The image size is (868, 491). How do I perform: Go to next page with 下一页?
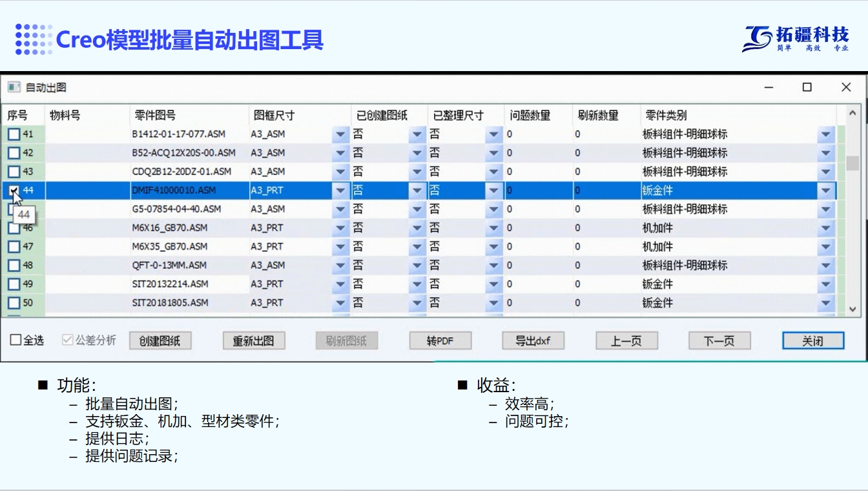[719, 341]
